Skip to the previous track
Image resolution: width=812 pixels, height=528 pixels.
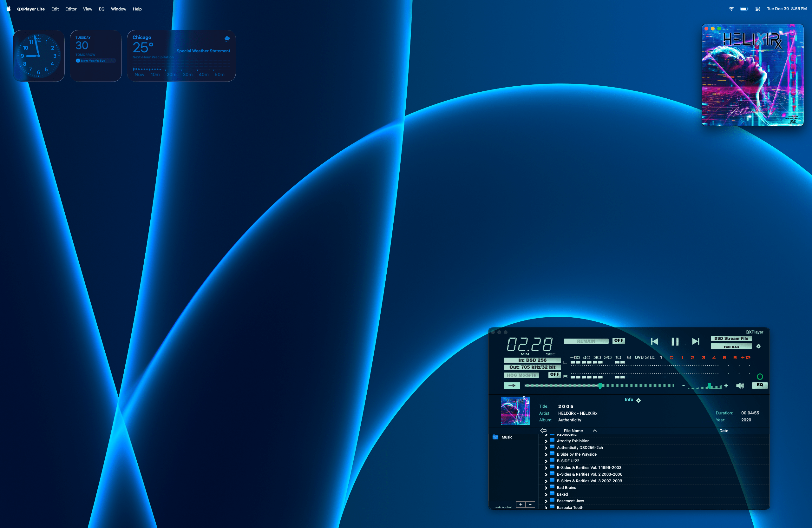click(654, 342)
